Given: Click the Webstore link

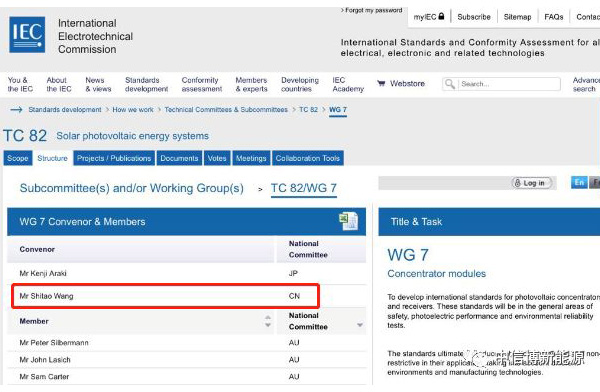Looking at the screenshot, I should (407, 83).
